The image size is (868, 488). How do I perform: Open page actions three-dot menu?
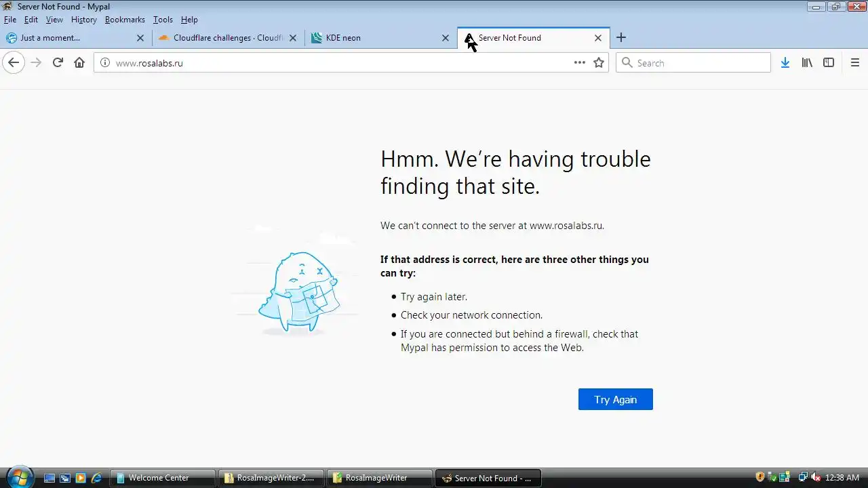click(x=579, y=62)
